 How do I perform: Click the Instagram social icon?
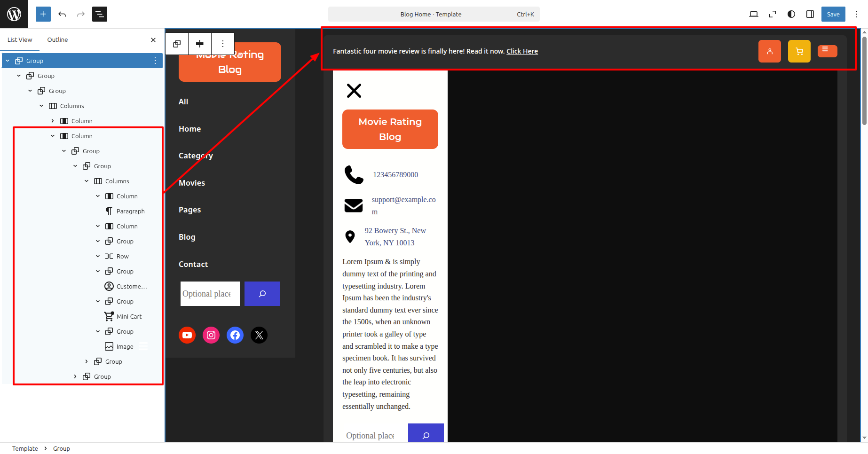point(211,335)
